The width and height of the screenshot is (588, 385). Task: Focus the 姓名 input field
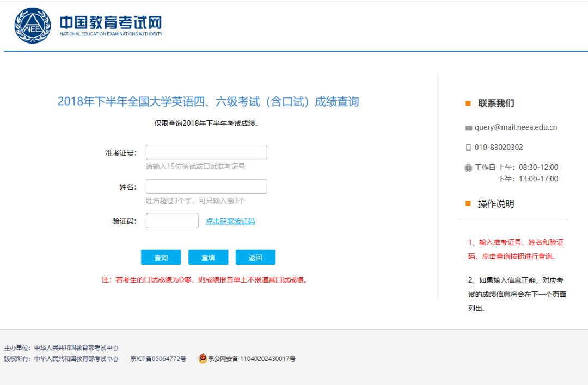click(206, 187)
